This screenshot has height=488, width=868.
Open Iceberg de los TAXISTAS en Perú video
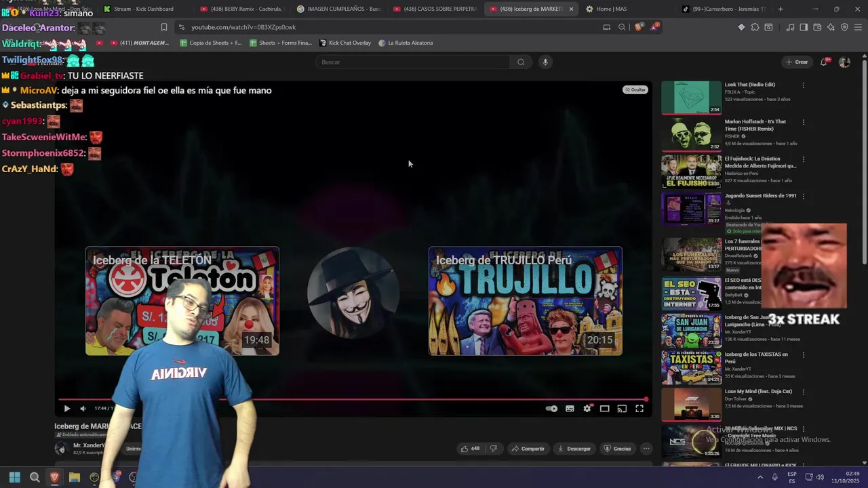coord(691,367)
